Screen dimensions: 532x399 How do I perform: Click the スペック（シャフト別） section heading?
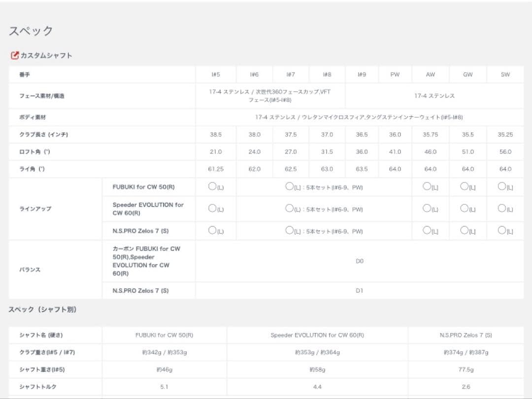(43, 310)
